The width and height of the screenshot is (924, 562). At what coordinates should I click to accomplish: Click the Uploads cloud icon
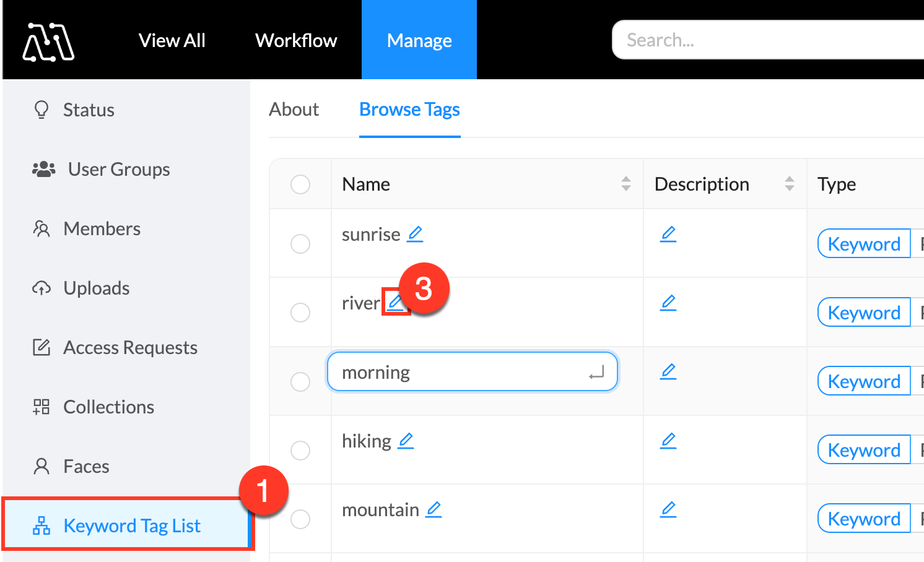[41, 287]
